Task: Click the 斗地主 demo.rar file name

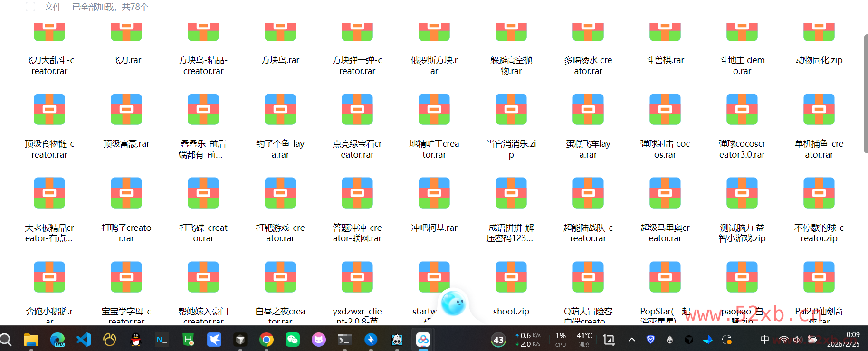Action: click(x=742, y=66)
